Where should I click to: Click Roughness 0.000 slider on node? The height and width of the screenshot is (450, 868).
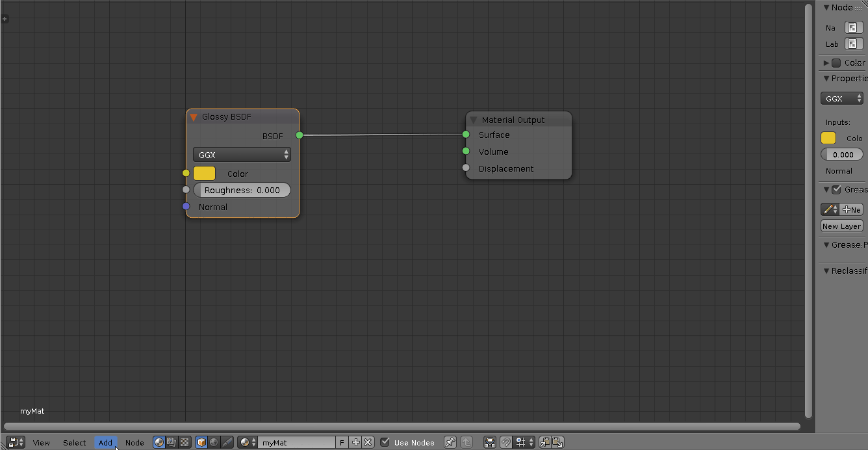(242, 190)
